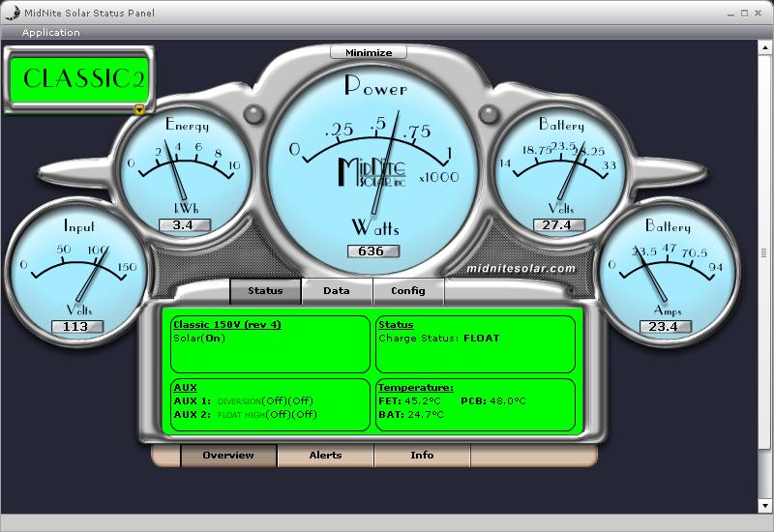Close the MidNite Solar Status Panel window

[x=758, y=14]
